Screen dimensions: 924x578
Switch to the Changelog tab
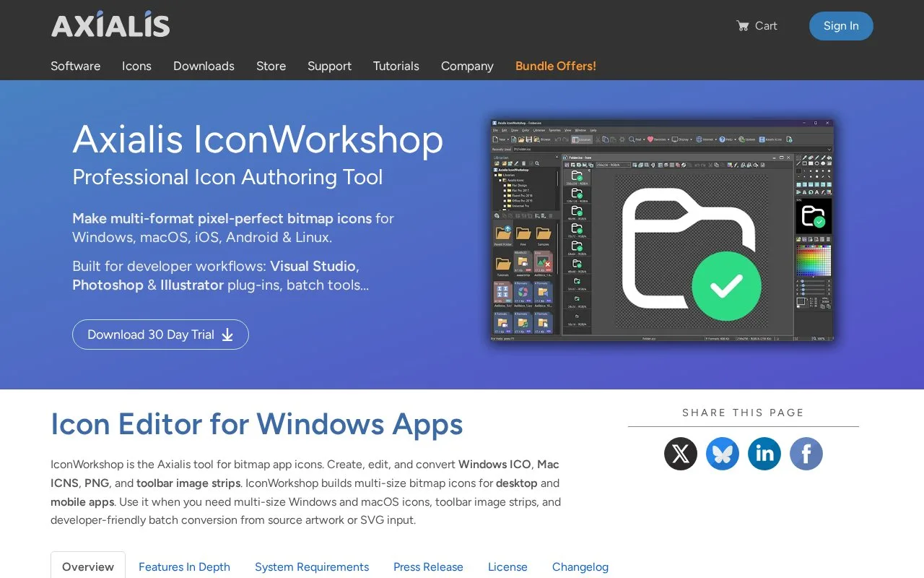click(x=580, y=566)
